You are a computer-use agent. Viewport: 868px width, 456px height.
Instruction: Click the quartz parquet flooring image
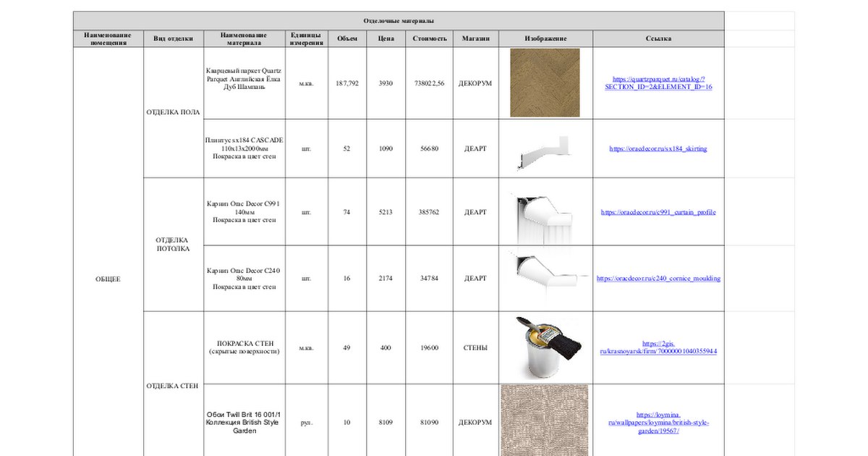tap(545, 83)
